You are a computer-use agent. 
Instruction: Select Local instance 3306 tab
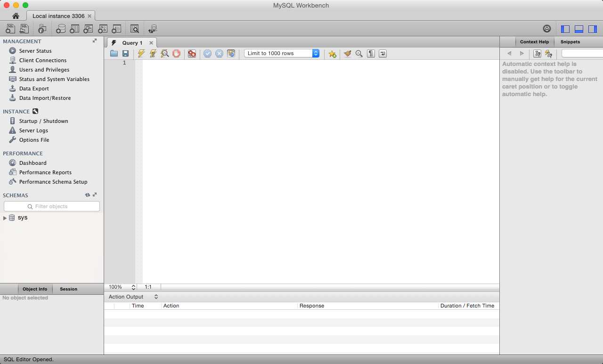pos(58,16)
